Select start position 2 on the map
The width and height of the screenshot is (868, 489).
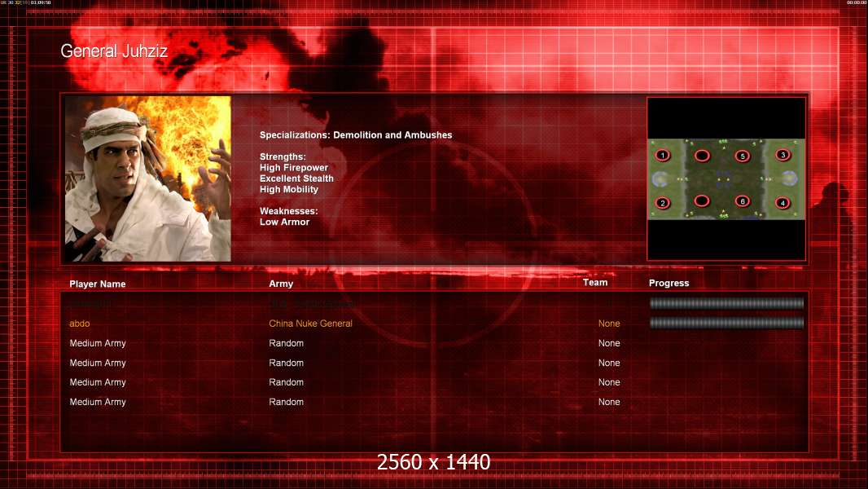pos(663,203)
